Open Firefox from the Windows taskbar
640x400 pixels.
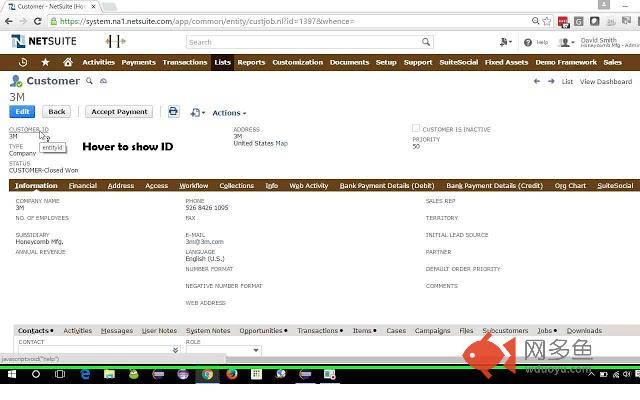coord(231,374)
